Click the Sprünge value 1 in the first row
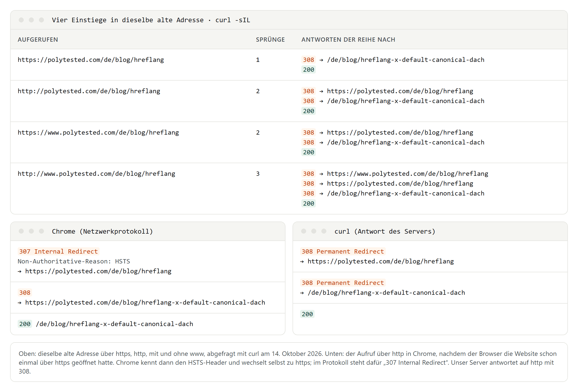578x392 pixels. (258, 60)
